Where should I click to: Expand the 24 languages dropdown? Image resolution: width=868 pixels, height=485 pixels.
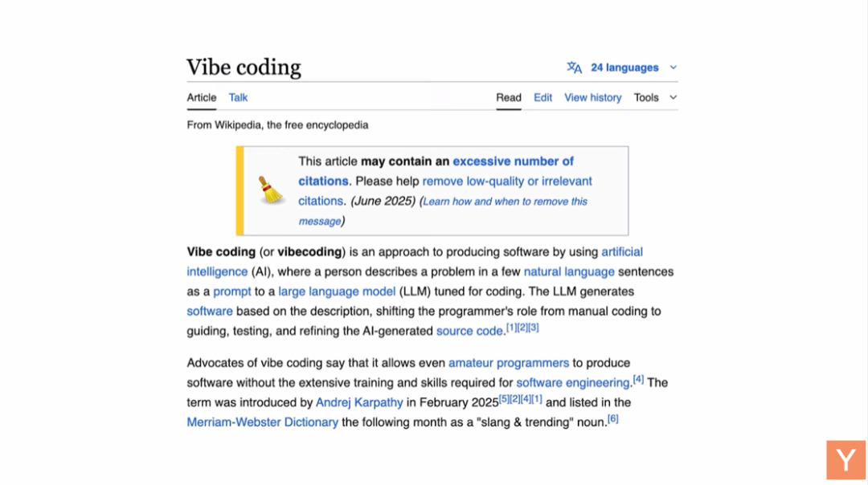624,67
